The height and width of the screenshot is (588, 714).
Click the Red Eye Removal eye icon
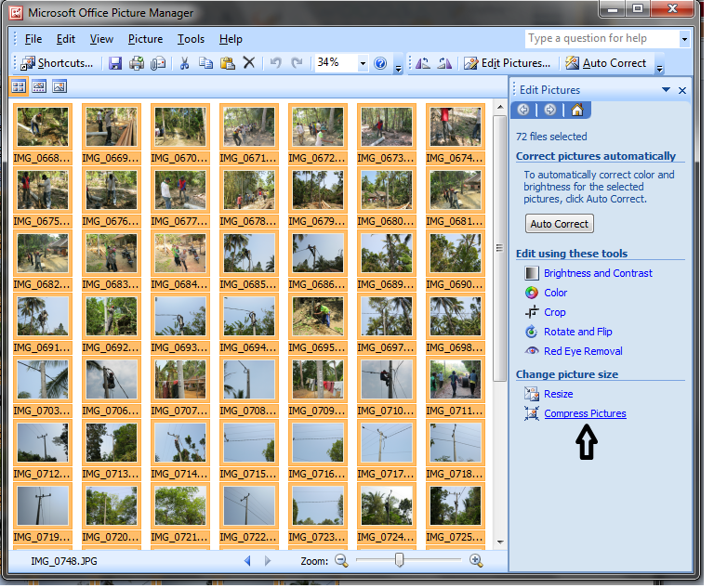point(532,351)
